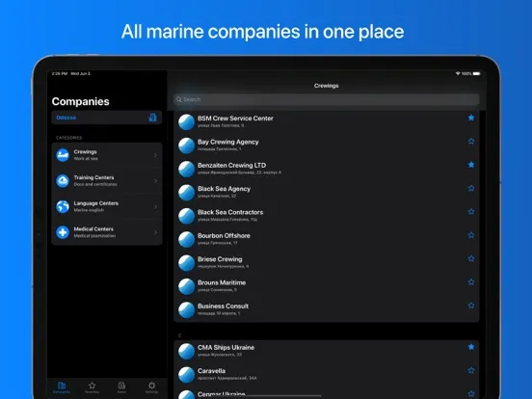Image resolution: width=532 pixels, height=399 pixels.
Task: Tap the Bourbon Offshore logo
Action: click(186, 240)
